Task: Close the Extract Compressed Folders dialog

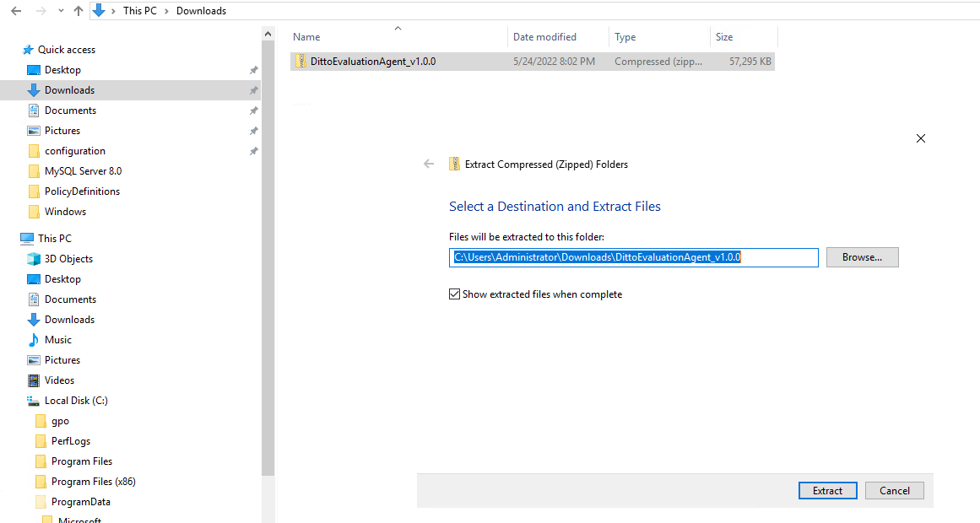Action: [x=921, y=138]
